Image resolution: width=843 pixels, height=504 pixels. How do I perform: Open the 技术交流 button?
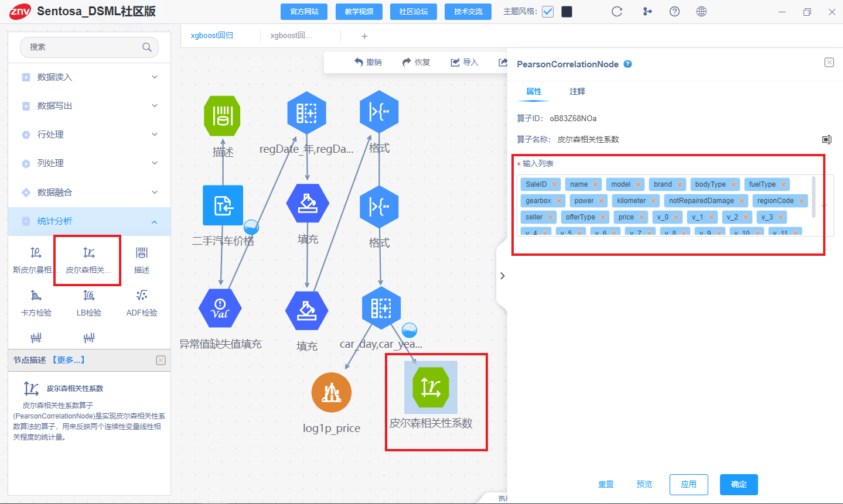468,12
